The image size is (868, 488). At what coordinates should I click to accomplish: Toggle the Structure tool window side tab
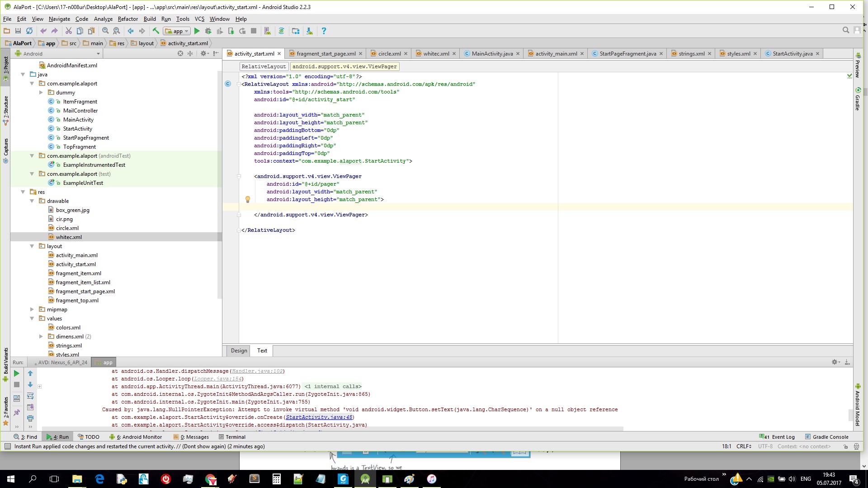(5, 110)
